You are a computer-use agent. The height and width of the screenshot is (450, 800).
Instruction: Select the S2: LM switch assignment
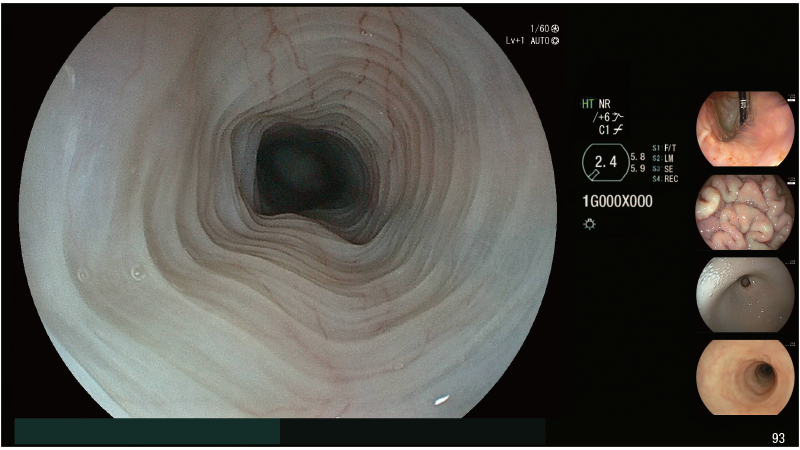664,158
